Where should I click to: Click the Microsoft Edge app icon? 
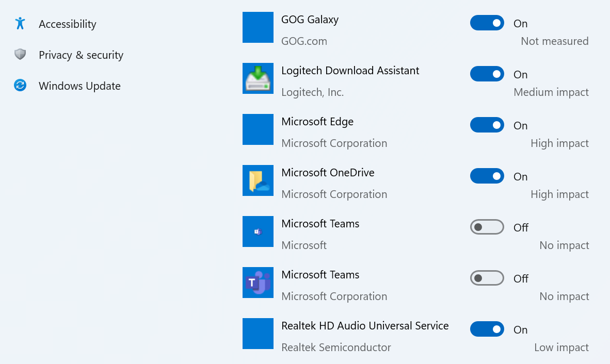coord(258,129)
